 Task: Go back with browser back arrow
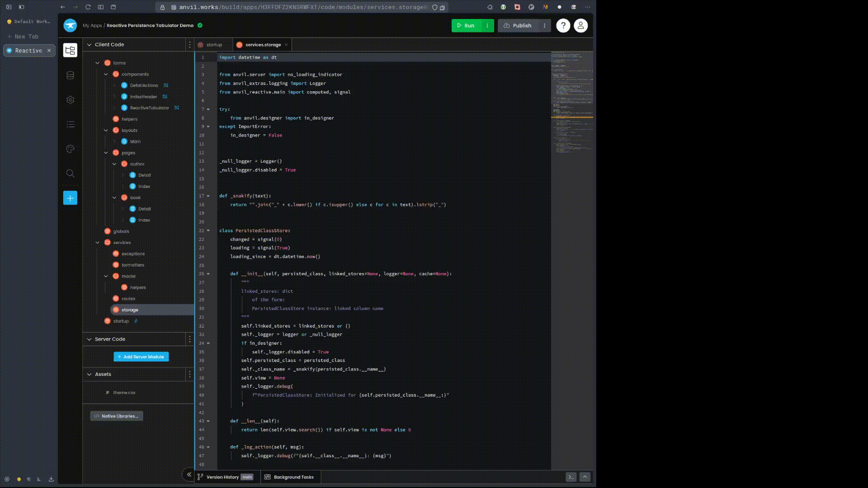[x=63, y=7]
